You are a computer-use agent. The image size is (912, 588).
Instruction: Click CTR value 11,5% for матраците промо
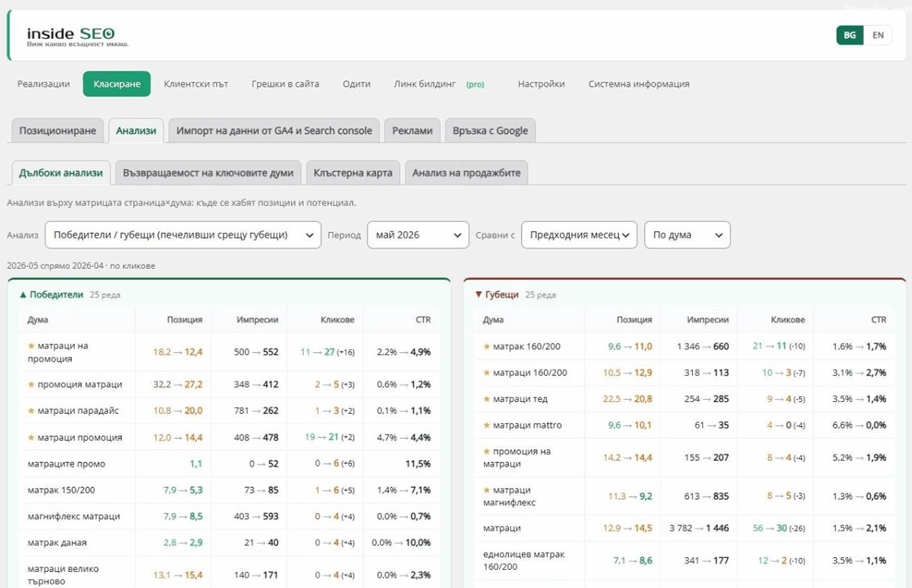click(x=418, y=464)
